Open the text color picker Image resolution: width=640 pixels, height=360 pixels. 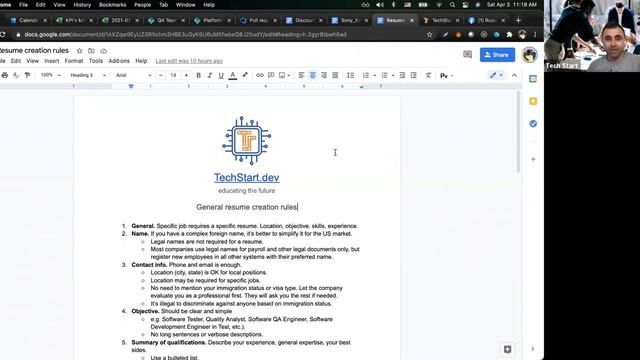233,75
